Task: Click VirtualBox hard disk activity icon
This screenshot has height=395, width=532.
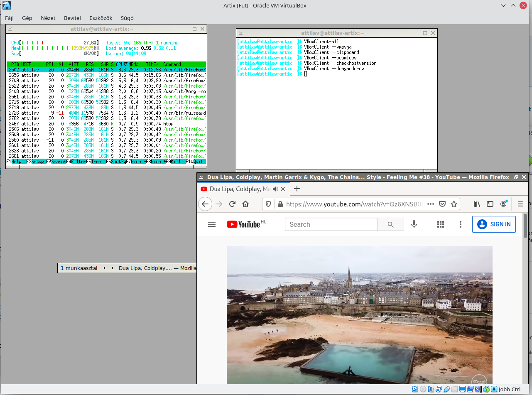Action: click(414, 389)
